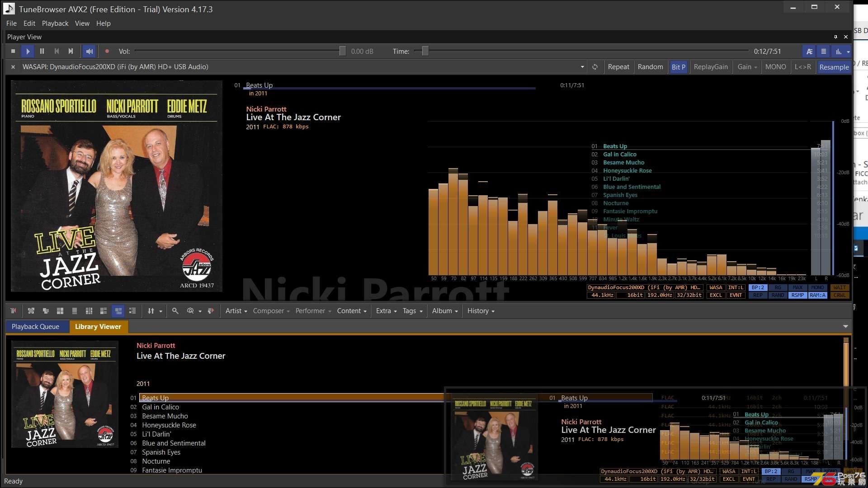
Task: Toggle Resample option
Action: click(834, 67)
